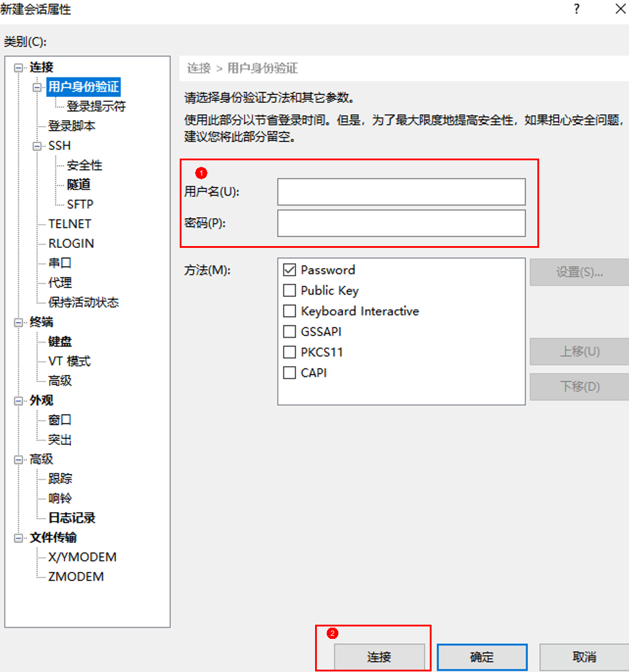Enable the Public Key method checkbox
629x672 pixels.
tap(290, 290)
